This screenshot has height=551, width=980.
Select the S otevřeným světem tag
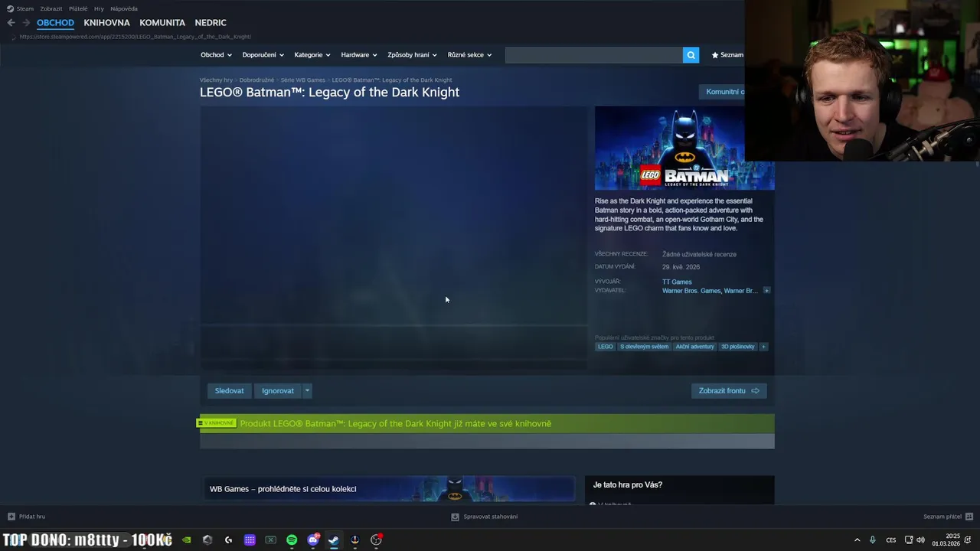644,347
